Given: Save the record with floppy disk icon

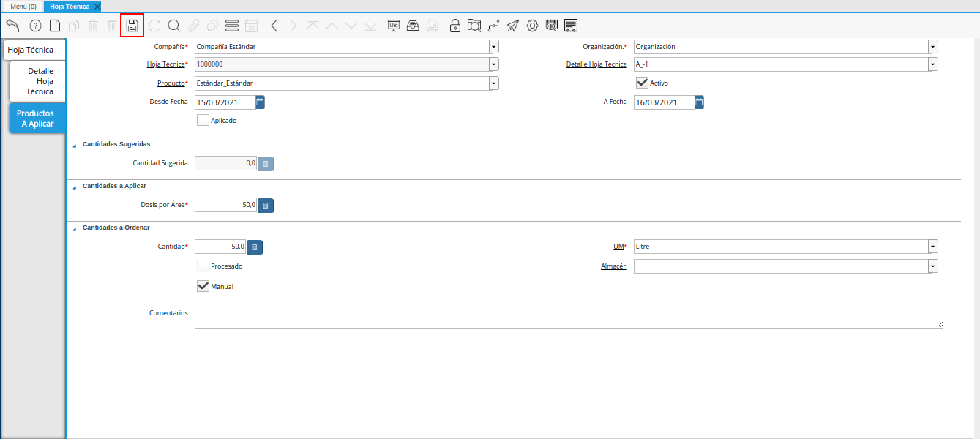Looking at the screenshot, I should (x=132, y=26).
